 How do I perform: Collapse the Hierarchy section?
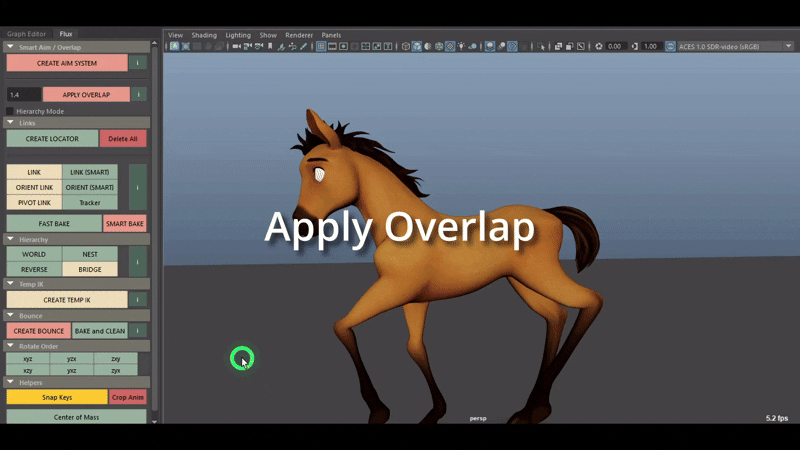[x=10, y=239]
